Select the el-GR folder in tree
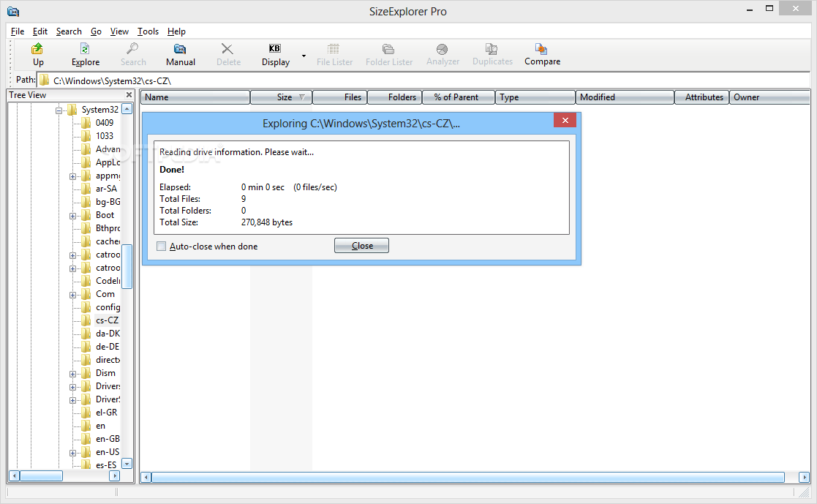Viewport: 817px width, 504px height. coord(106,413)
